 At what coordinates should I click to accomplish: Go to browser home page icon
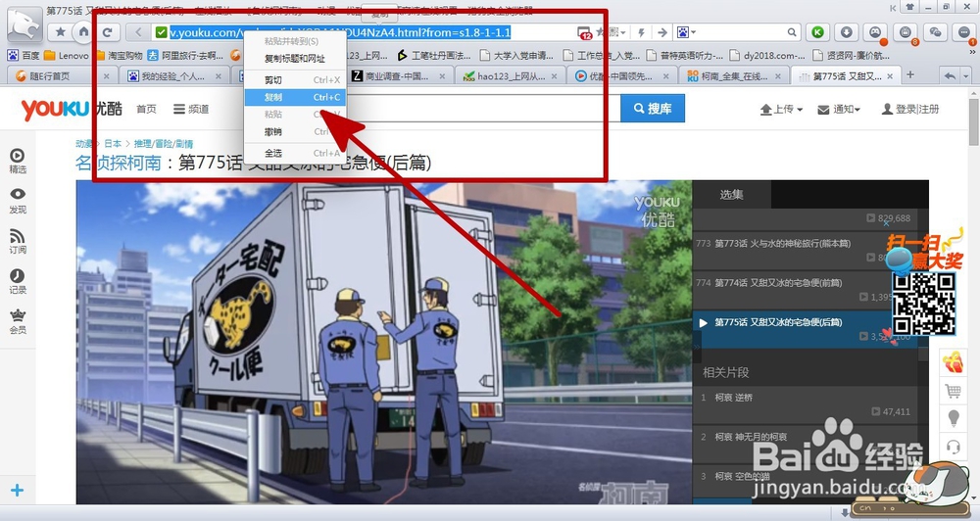[83, 32]
